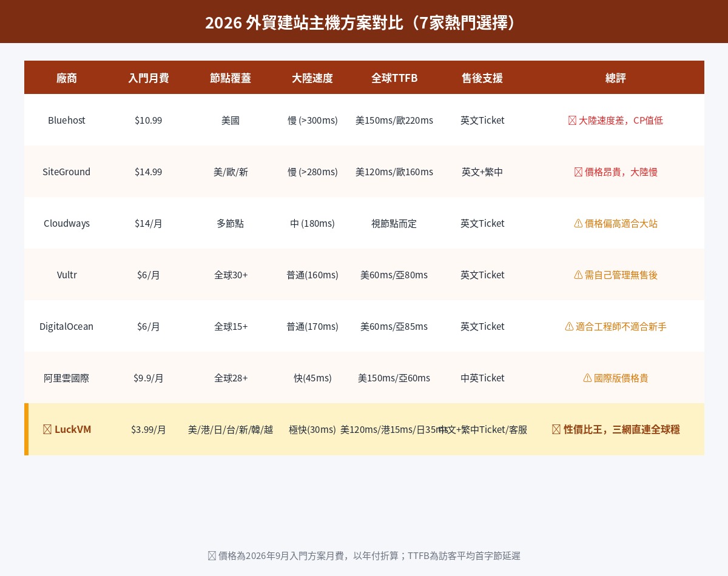Select the DigitalOcean vendor cell
The width and height of the screenshot is (728, 576).
point(67,326)
